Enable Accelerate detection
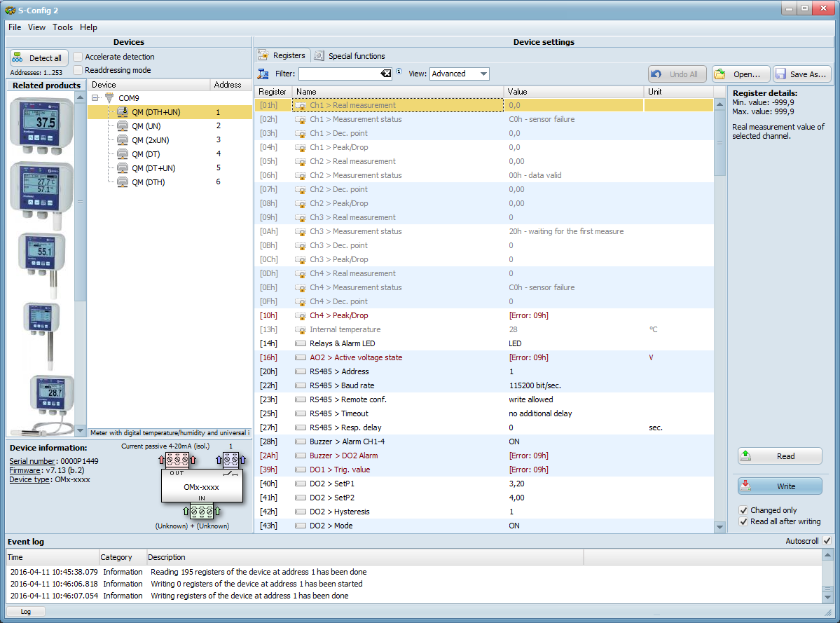This screenshot has height=623, width=840. 78,57
